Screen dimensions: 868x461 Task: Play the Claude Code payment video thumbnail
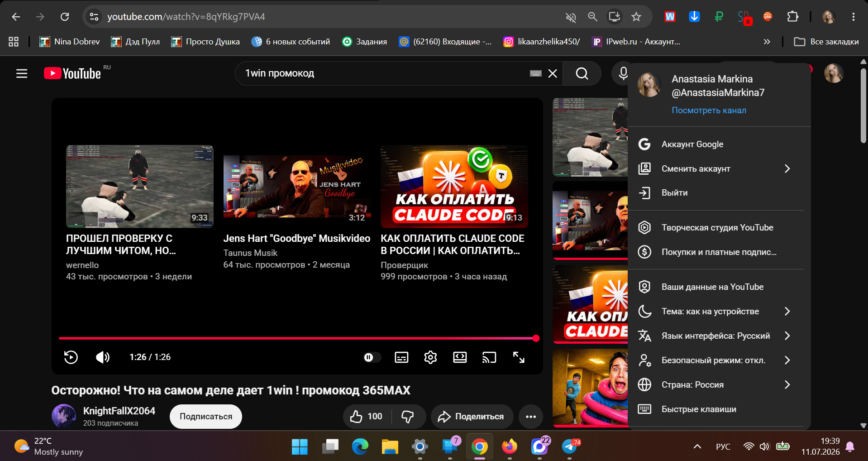[x=454, y=186]
